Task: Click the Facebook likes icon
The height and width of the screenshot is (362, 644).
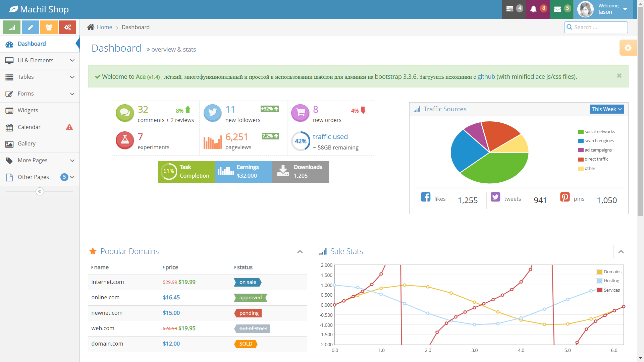Action: point(426,197)
